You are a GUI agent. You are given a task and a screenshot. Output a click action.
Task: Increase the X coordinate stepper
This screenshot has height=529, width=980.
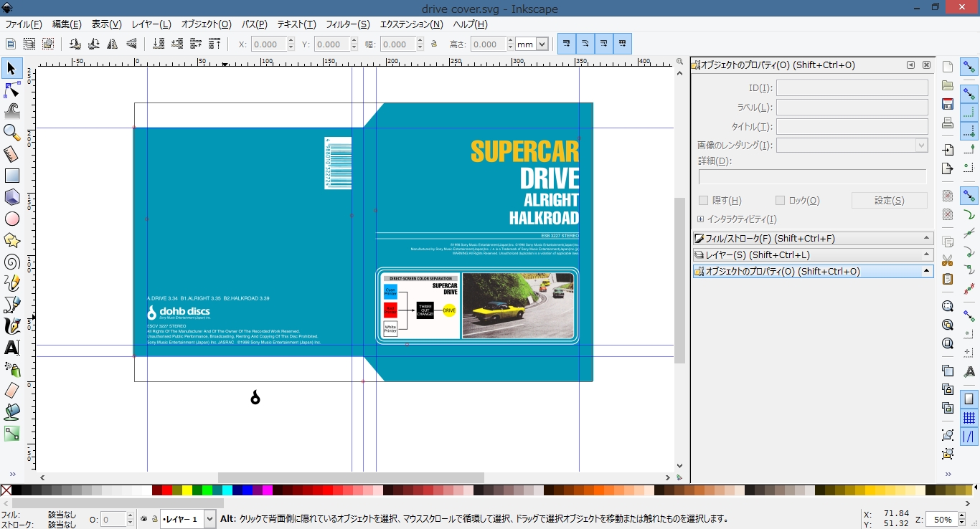(x=291, y=41)
